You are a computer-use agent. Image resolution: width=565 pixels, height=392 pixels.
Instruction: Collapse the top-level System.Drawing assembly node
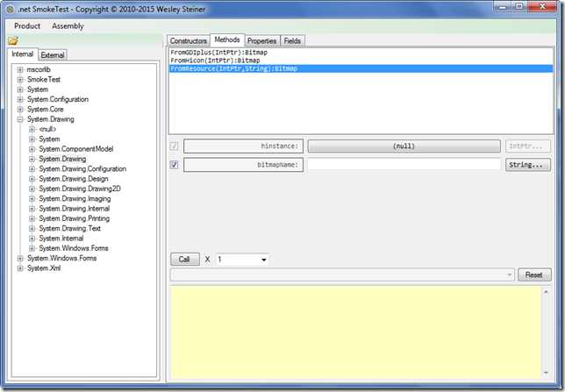point(20,119)
